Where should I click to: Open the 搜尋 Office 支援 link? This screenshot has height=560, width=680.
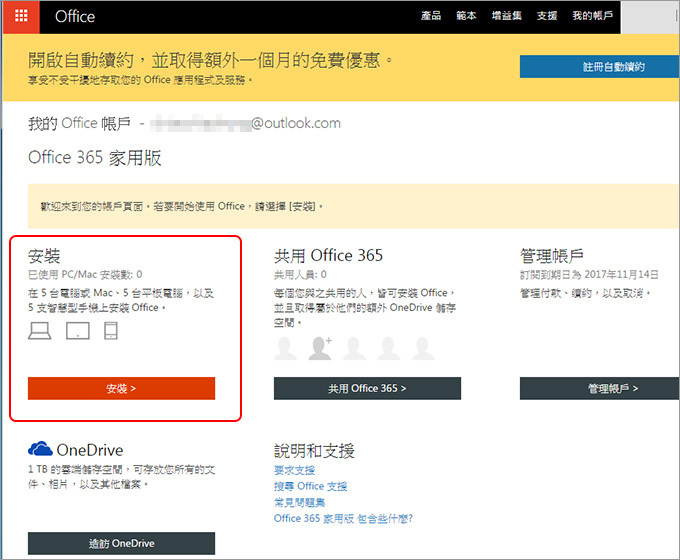311,486
